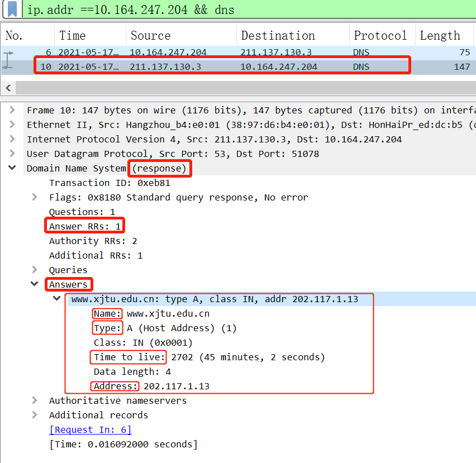Sort packets by the Protocol column
Screen dimensions: 476x463
[x=380, y=35]
